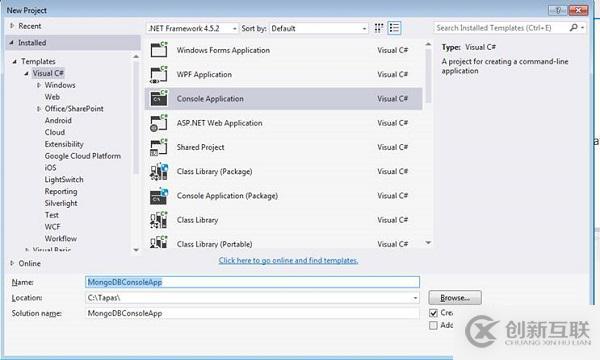Click the plain Class Library icon
This screenshot has width=600, height=360.
click(x=159, y=220)
